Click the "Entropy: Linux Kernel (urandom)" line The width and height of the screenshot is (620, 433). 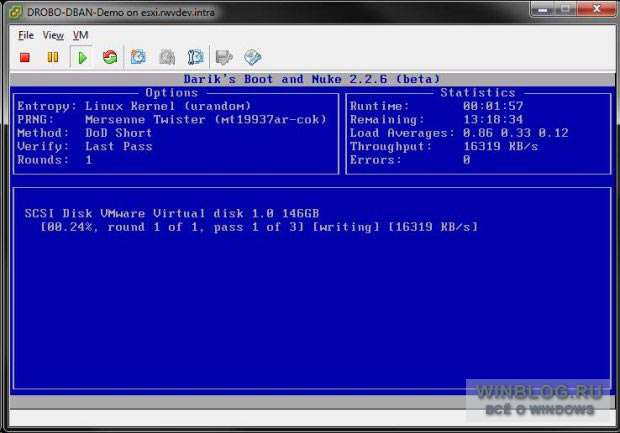click(134, 106)
